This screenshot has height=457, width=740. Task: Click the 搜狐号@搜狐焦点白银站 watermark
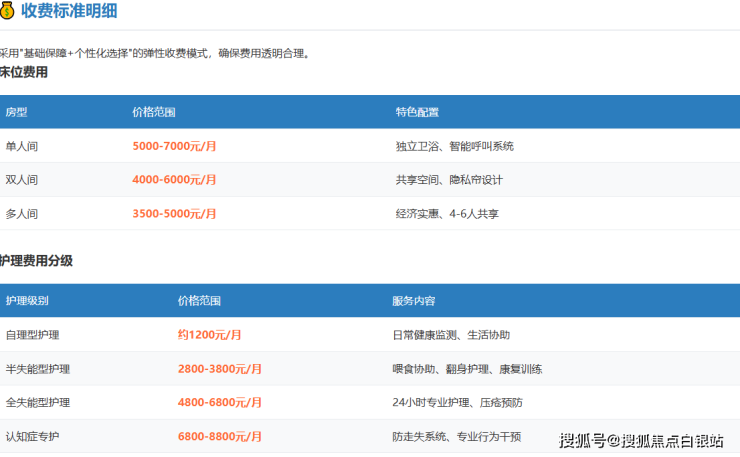641,440
